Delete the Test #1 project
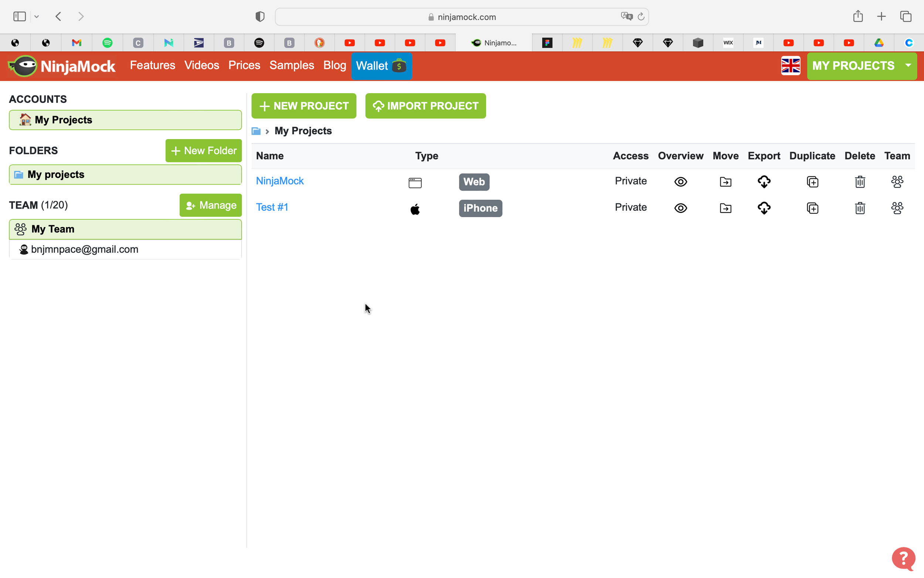Screen dimensions: 924x578 [859, 208]
